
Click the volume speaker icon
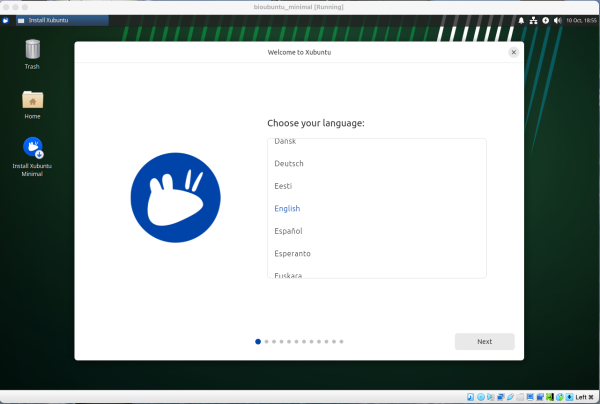[x=557, y=20]
